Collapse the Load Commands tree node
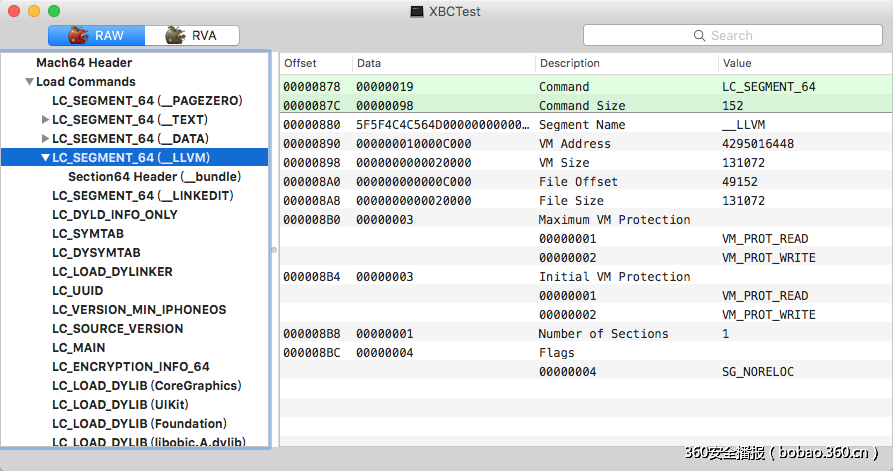 (x=30, y=82)
